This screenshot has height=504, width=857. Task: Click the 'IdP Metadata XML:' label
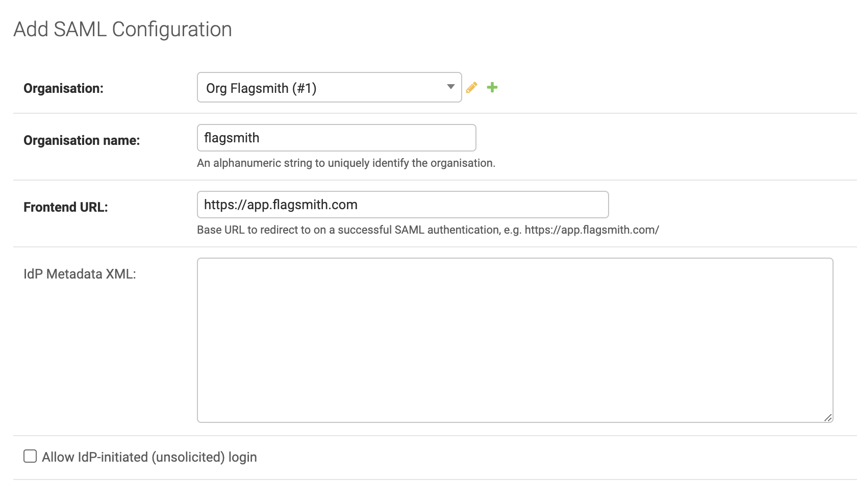80,274
